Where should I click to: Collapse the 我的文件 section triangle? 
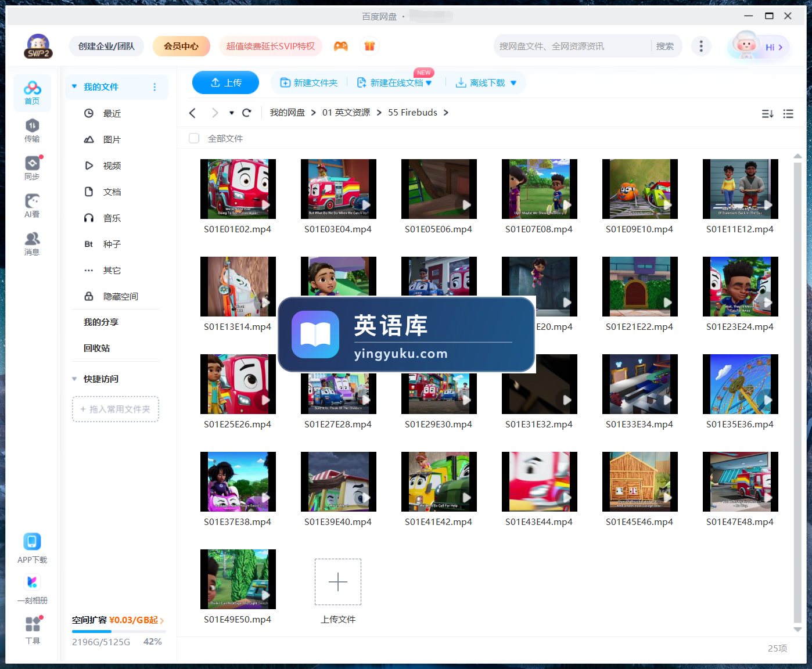click(74, 87)
